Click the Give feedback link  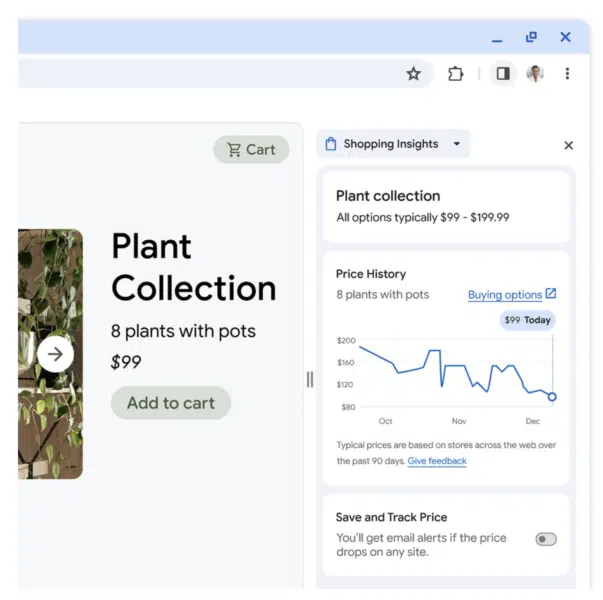coord(437,461)
